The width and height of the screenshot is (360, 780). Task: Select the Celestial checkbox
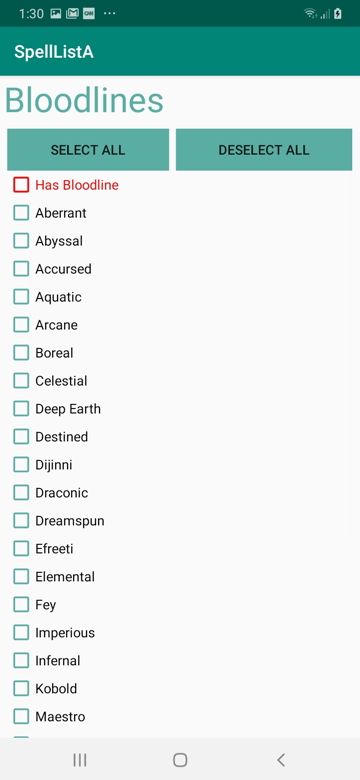click(21, 381)
